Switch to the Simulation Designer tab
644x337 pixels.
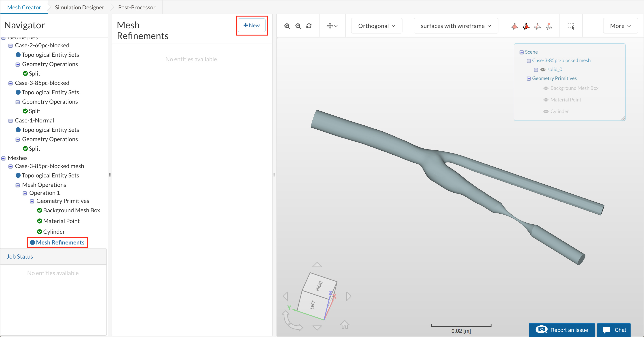click(x=79, y=7)
